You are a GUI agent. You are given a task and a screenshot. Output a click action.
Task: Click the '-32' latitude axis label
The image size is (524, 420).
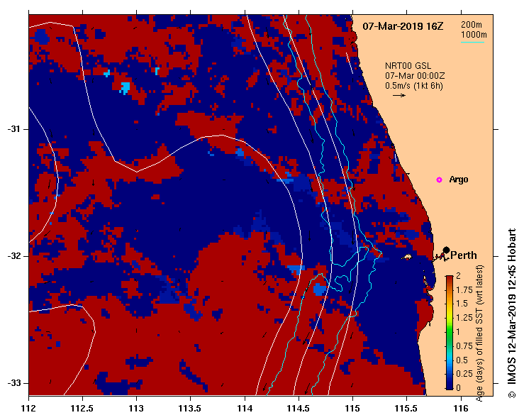14,256
